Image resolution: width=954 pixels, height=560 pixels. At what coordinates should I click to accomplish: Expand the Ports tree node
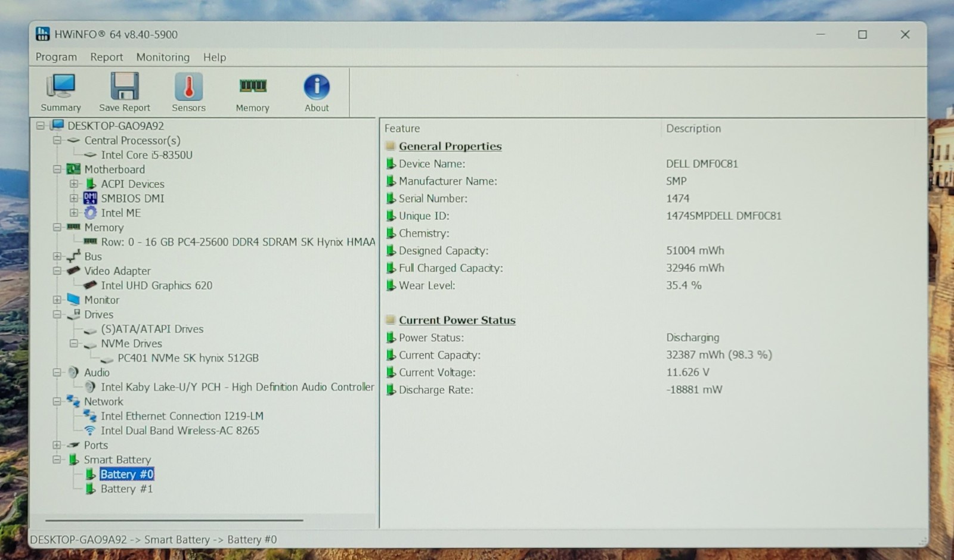(57, 445)
